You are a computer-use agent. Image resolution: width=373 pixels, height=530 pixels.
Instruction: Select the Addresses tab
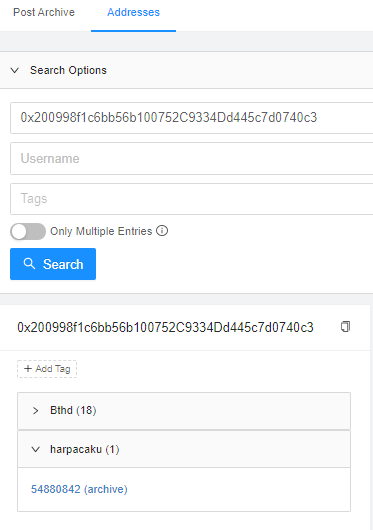point(133,12)
